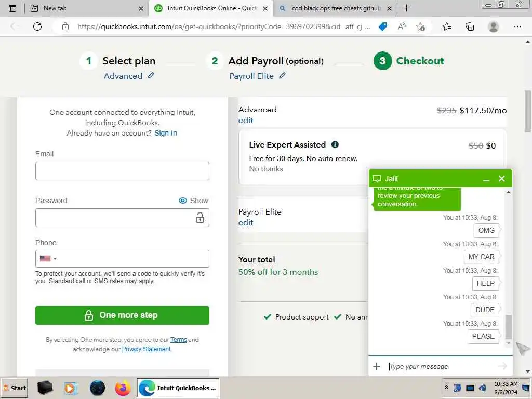Open the browser Settings and more menu

pyautogui.click(x=517, y=26)
